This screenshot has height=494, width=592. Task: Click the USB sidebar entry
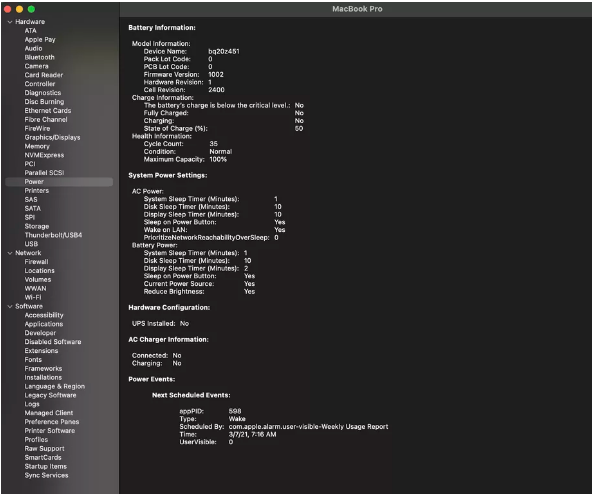click(x=31, y=244)
